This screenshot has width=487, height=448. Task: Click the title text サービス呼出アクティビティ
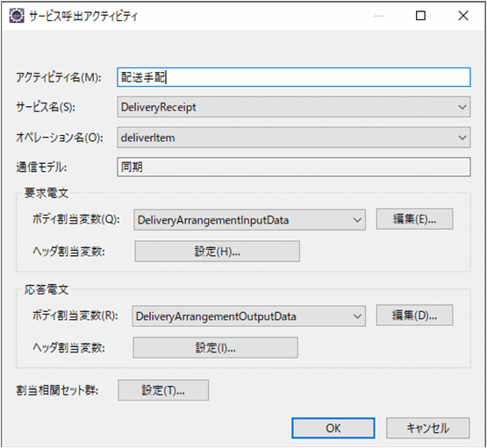(83, 16)
